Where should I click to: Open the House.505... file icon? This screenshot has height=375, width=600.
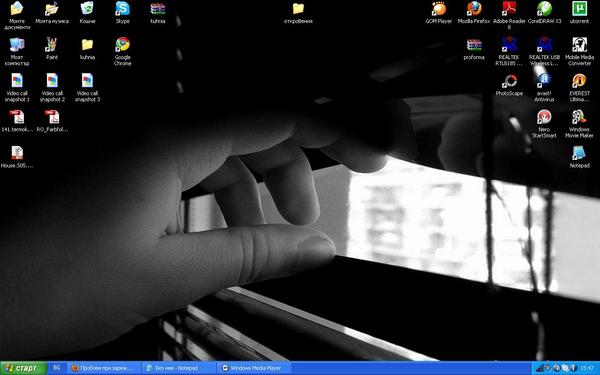[17, 154]
